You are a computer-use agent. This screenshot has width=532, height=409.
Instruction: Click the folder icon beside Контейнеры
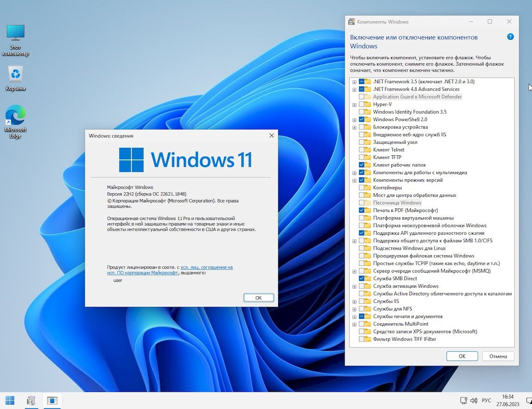pyautogui.click(x=368, y=188)
